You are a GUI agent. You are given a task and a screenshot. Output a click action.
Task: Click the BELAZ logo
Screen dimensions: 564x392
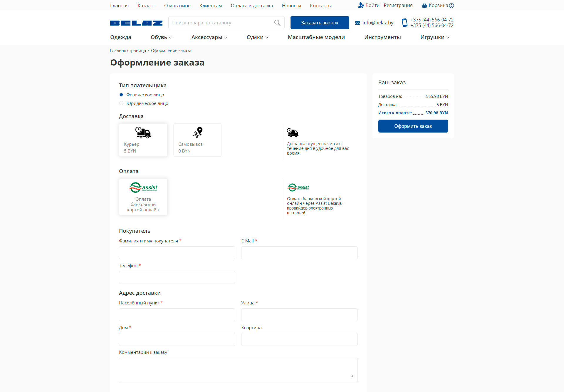coord(136,23)
